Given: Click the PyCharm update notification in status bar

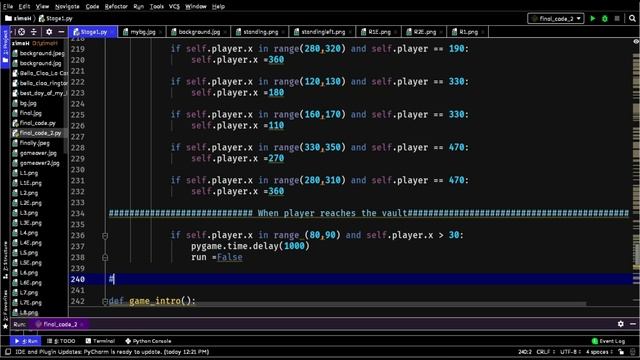Looking at the screenshot, I should tap(112, 352).
